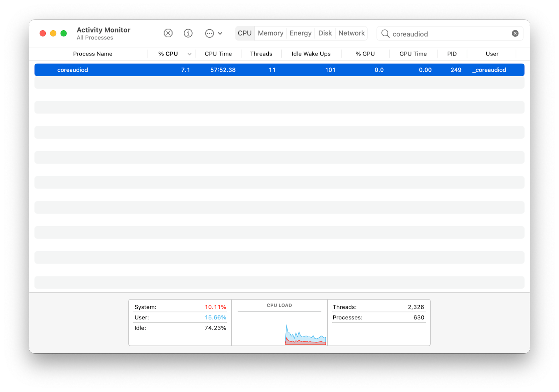Click the Activity Monitor window title
Viewport: 559px width, 392px height.
click(x=103, y=30)
